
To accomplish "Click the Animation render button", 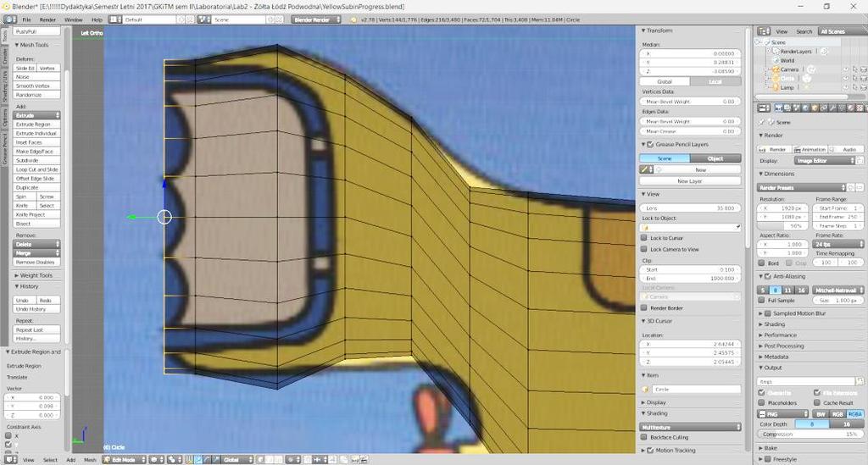I will tap(810, 149).
